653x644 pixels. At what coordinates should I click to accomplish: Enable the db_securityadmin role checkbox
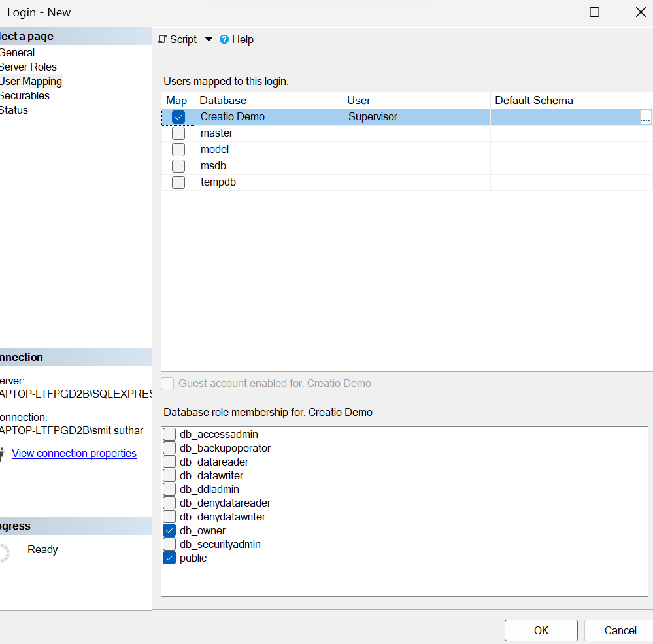tap(169, 544)
